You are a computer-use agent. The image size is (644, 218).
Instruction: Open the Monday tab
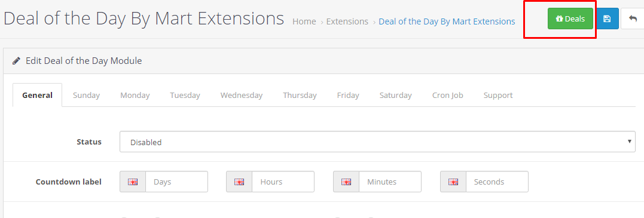135,95
